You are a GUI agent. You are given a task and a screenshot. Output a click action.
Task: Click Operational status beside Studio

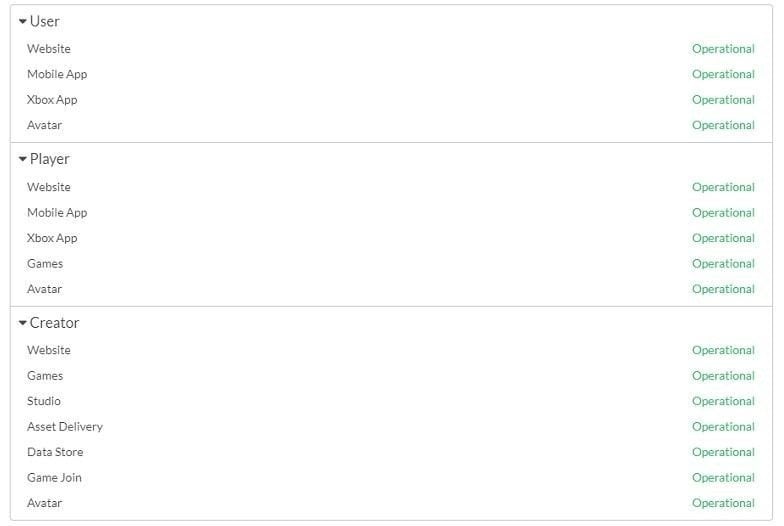[724, 402]
